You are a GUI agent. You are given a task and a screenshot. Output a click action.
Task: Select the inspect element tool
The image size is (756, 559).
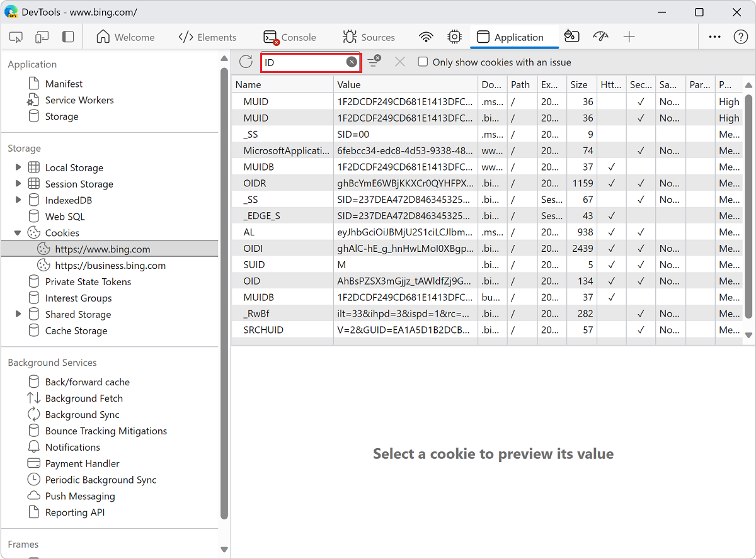[16, 37]
